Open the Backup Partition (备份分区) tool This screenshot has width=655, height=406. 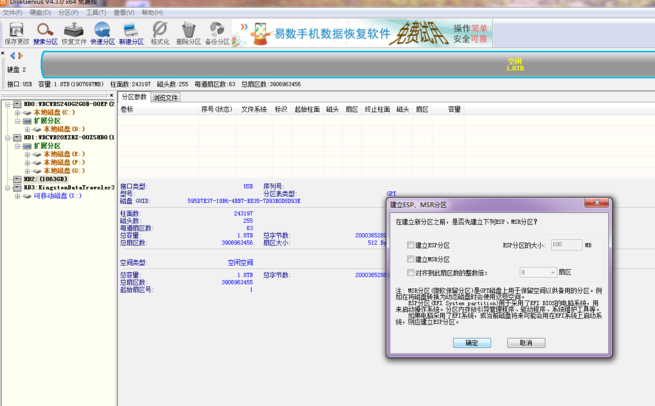click(216, 35)
